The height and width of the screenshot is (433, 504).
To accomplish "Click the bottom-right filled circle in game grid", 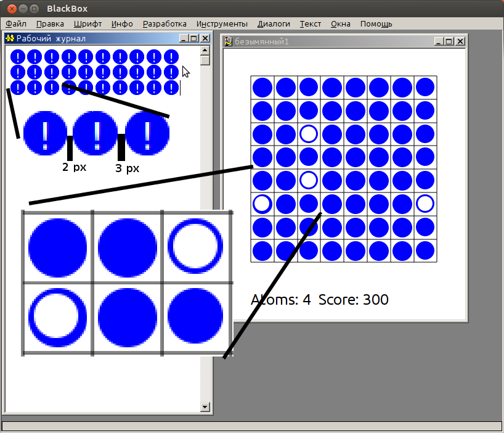I will tap(425, 250).
